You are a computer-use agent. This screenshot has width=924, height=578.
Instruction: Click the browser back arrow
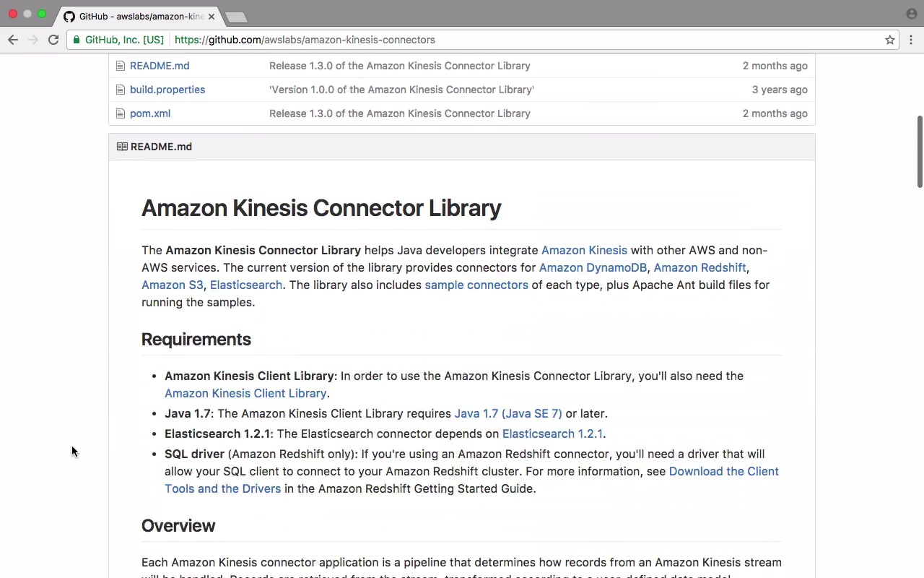tap(13, 40)
